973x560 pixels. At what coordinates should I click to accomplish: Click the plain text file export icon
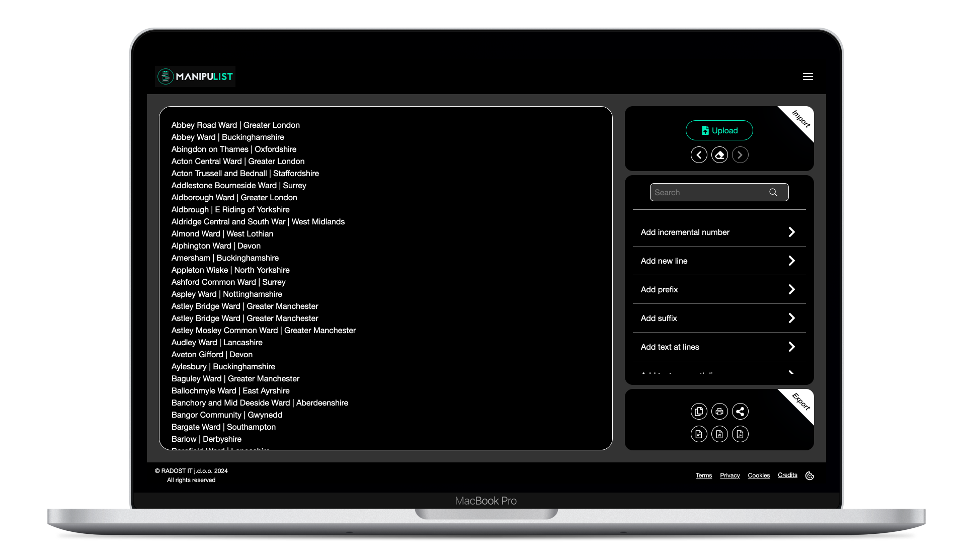[699, 434]
